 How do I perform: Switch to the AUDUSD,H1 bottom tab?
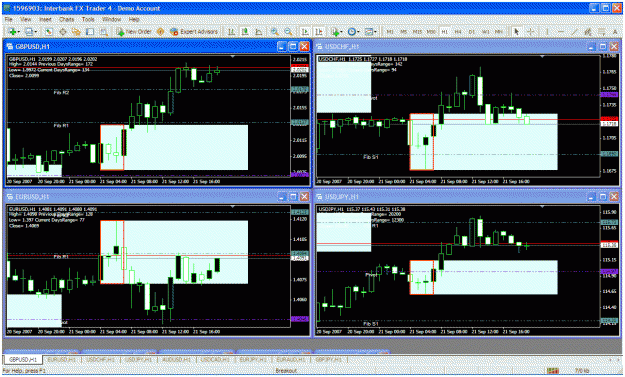click(x=176, y=359)
